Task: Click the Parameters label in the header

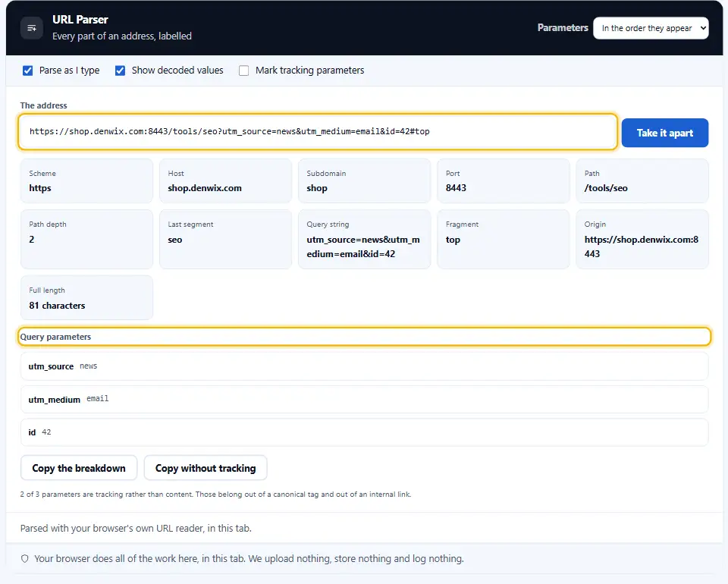Action: pyautogui.click(x=563, y=28)
